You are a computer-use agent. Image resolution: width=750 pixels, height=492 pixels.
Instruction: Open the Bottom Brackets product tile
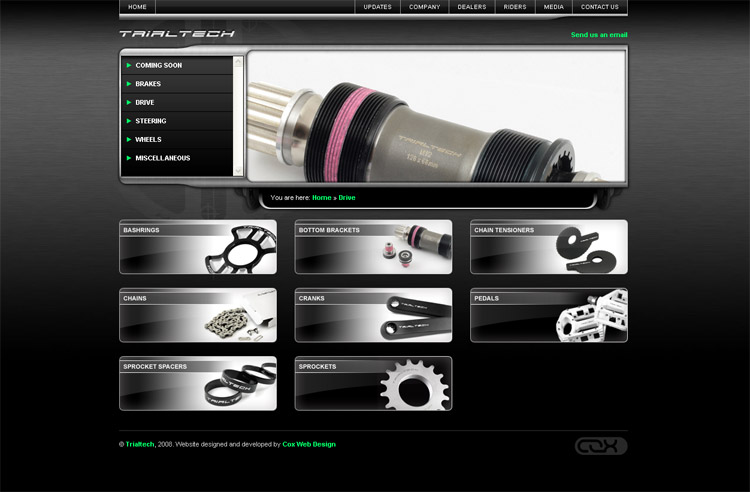[x=374, y=247]
